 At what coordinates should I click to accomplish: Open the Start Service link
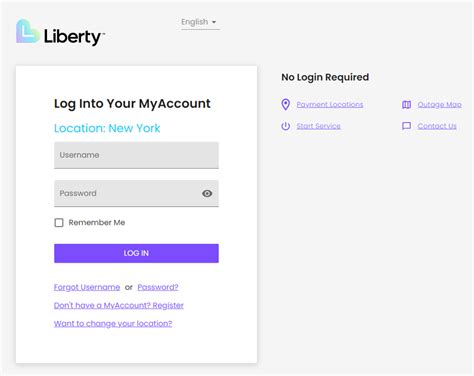point(318,126)
